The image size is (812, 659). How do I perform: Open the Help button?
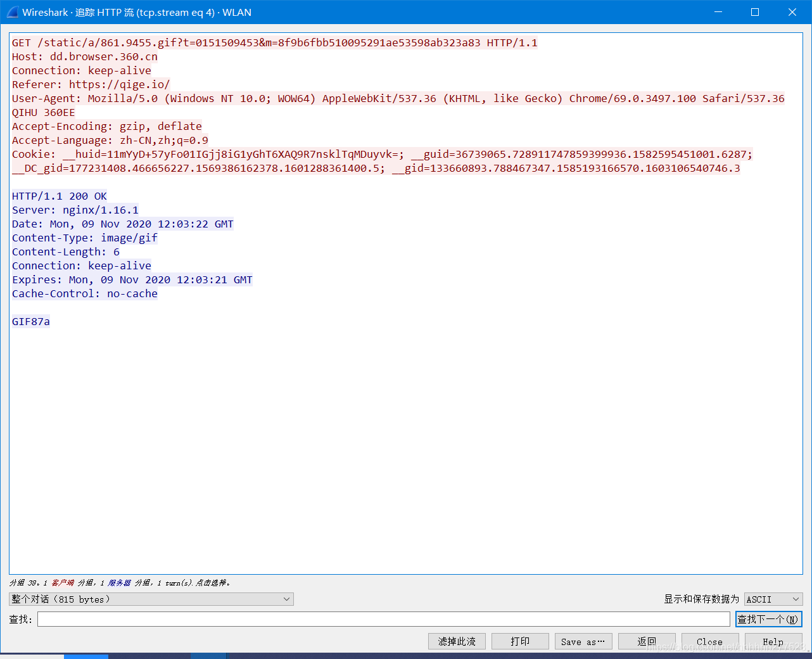click(x=773, y=641)
